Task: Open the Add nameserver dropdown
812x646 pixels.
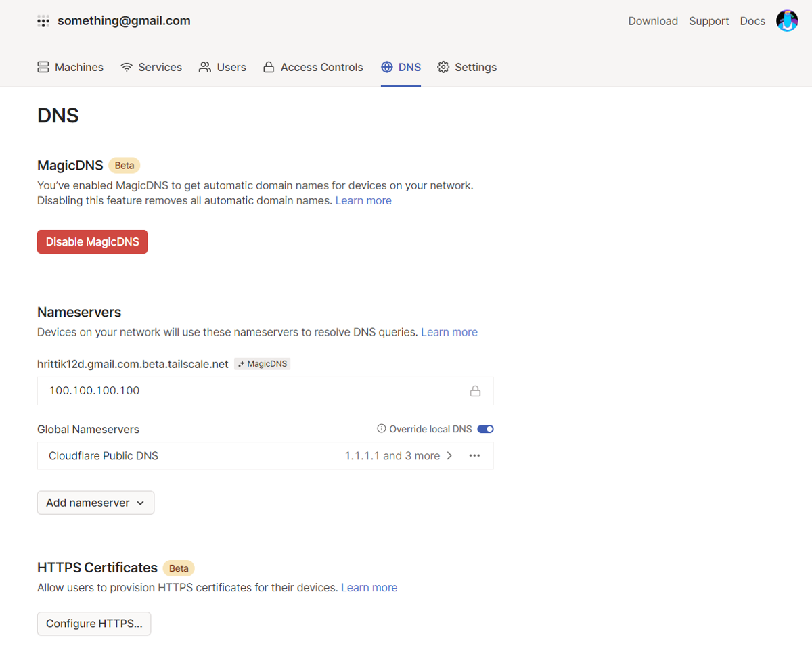Action: tap(95, 503)
